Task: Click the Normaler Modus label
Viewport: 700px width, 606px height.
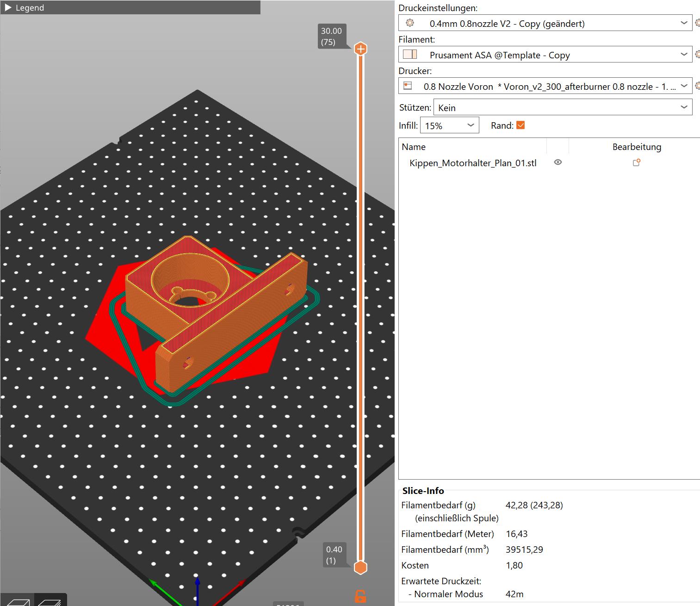Action: tap(448, 594)
